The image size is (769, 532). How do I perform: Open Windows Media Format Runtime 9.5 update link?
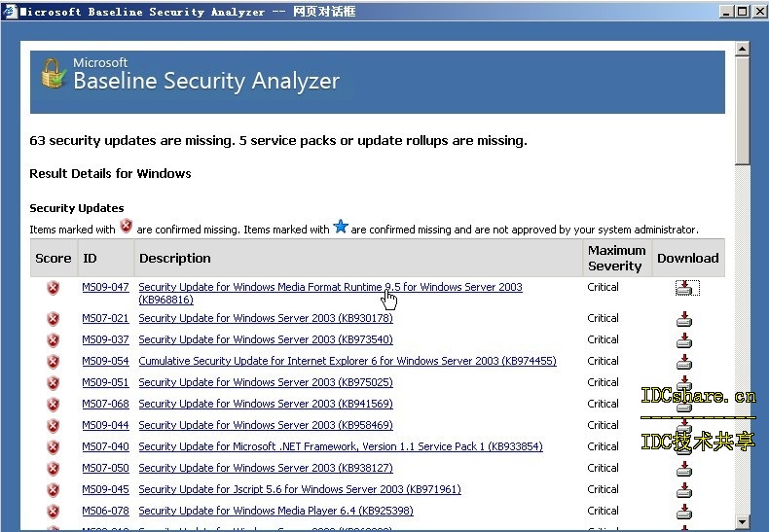pos(330,293)
